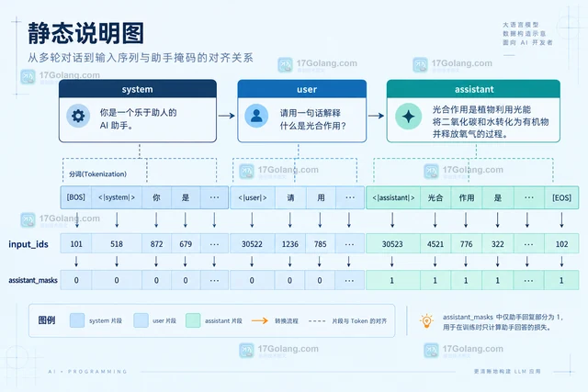Click the 你 token cell

[156, 197]
